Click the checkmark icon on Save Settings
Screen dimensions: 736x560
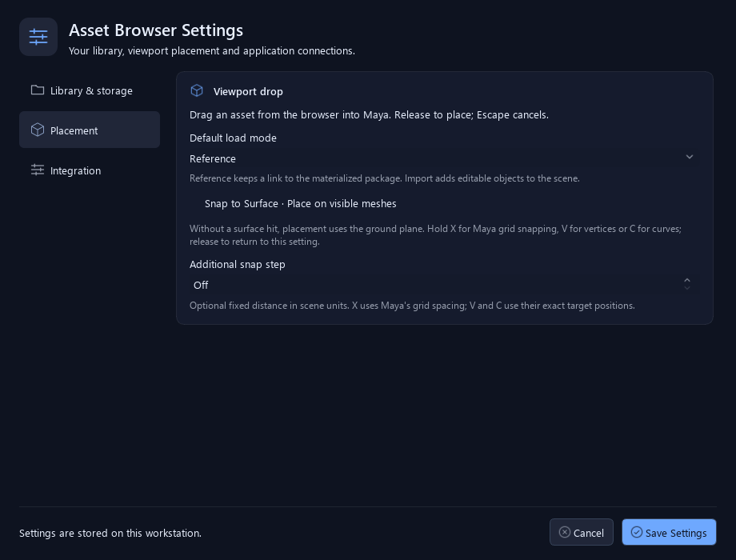(637, 532)
